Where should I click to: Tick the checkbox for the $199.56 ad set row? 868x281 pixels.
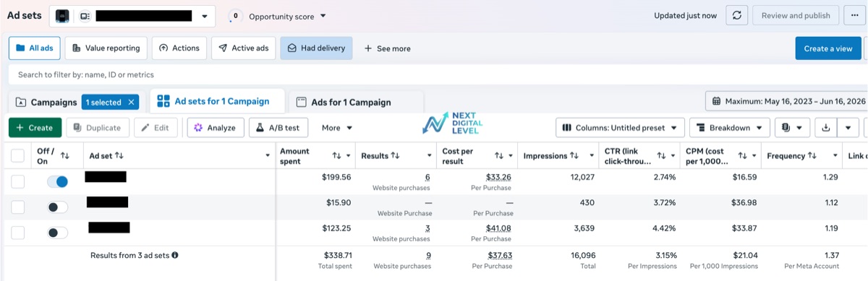point(17,181)
